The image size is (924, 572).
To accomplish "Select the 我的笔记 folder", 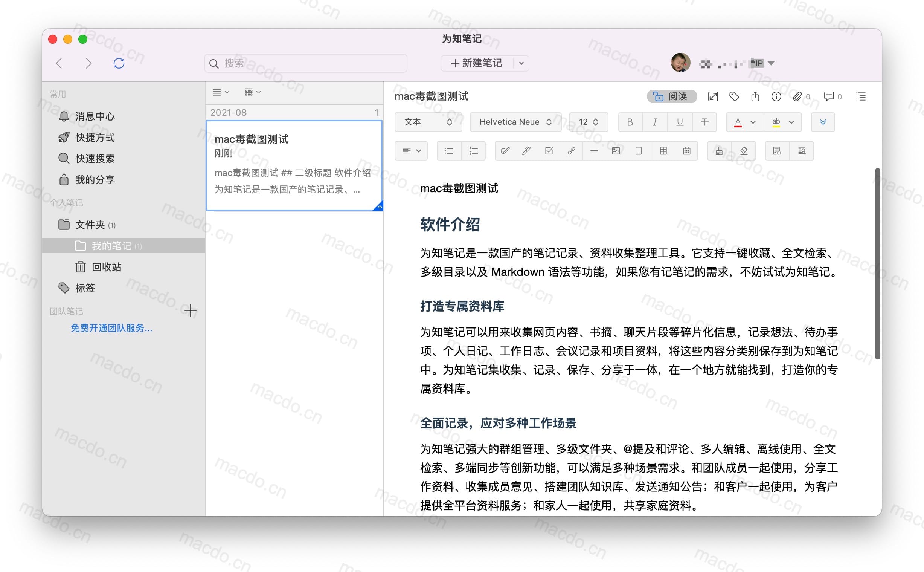I will coord(124,246).
